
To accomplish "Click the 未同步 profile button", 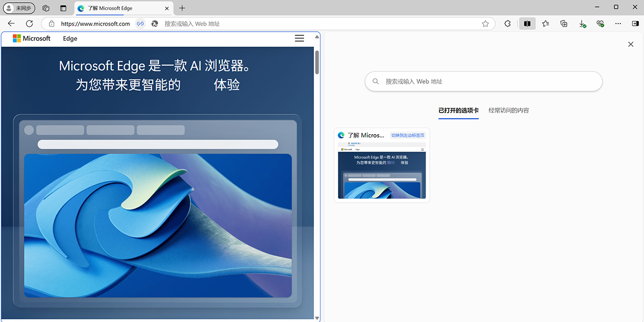I will 18,8.
